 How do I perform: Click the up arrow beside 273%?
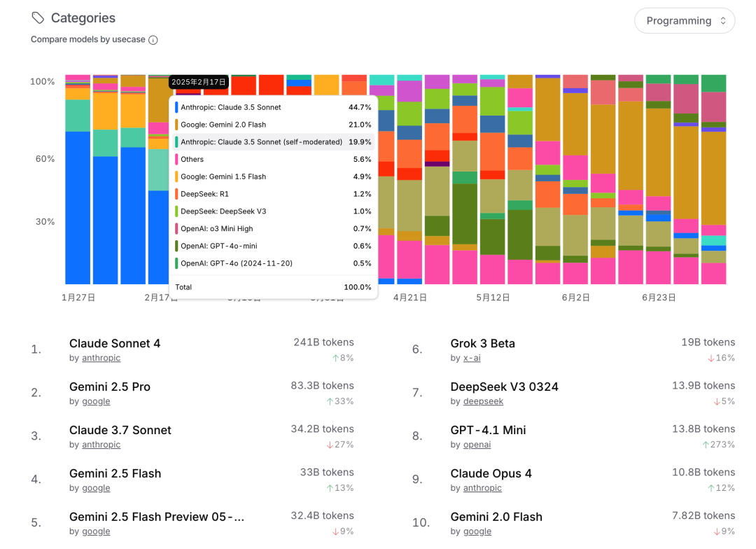point(706,445)
